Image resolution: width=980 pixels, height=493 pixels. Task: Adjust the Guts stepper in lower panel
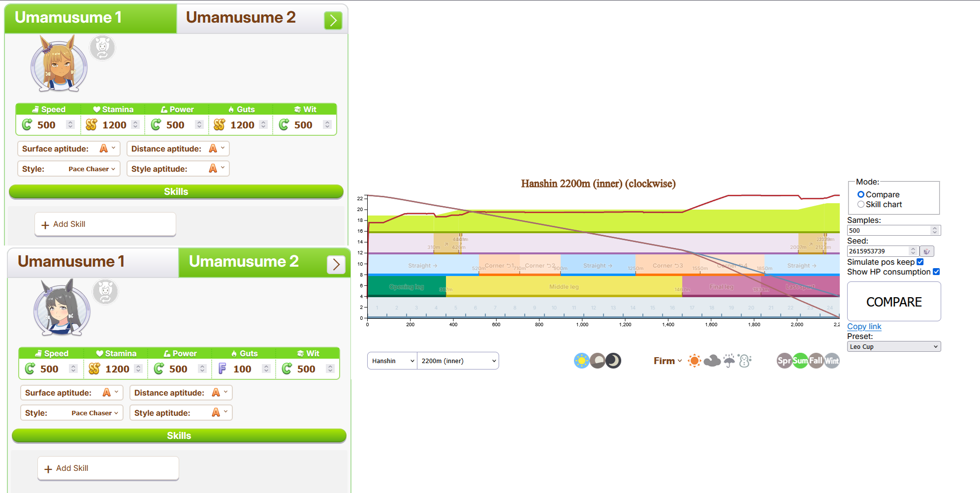(266, 369)
